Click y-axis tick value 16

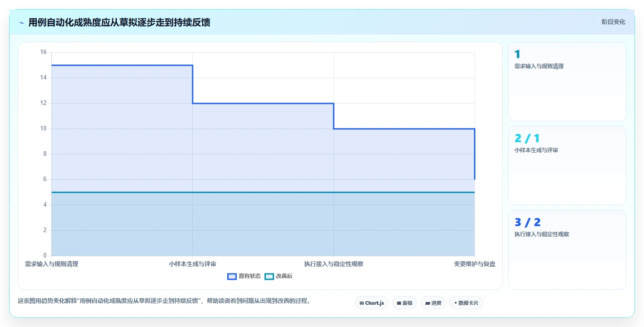coord(44,52)
